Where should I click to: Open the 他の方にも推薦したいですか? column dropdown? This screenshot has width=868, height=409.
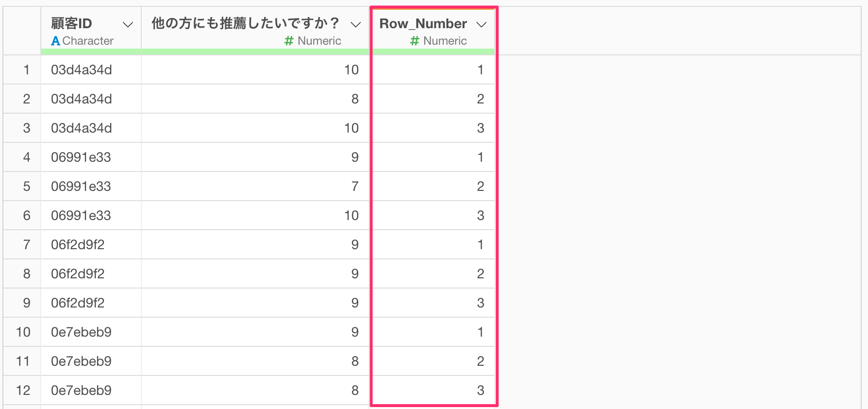point(356,24)
